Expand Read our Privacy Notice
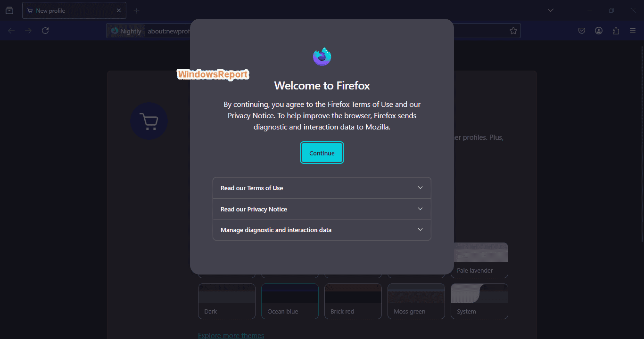 click(322, 209)
